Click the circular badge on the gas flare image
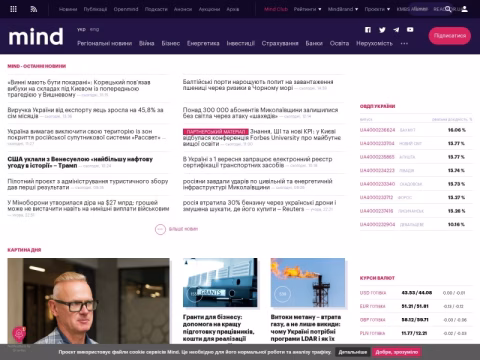The image size is (480, 360). (282, 294)
